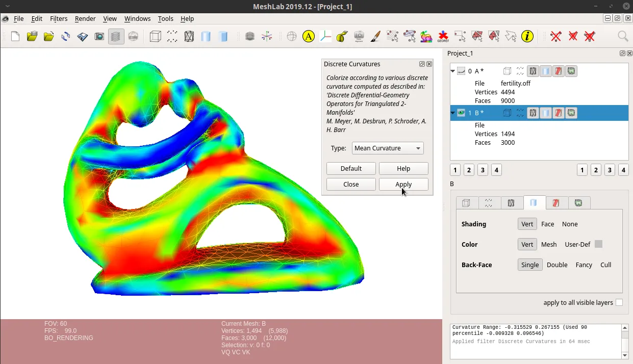Screen dimensions: 633x364
Task: Click the flat shading cylinder icon in toolbar
Action: pos(223,36)
